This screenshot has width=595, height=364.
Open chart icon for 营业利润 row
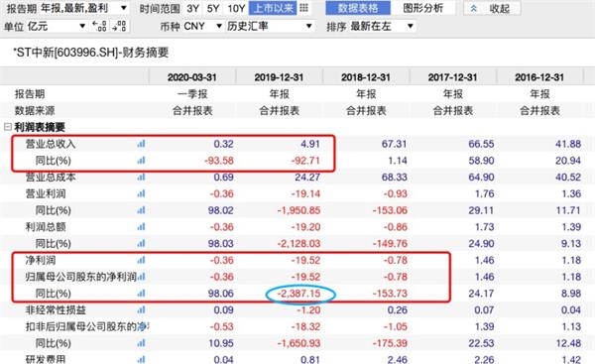pos(141,193)
